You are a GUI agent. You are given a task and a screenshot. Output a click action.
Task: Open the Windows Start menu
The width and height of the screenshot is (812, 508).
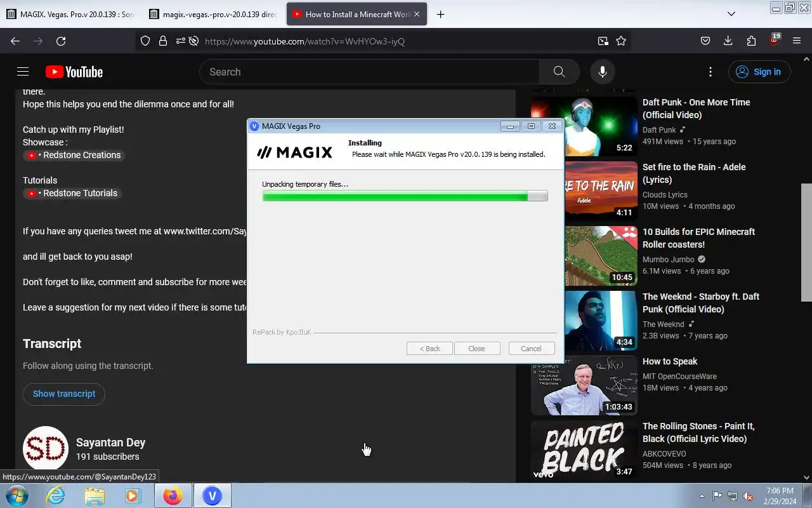(17, 495)
